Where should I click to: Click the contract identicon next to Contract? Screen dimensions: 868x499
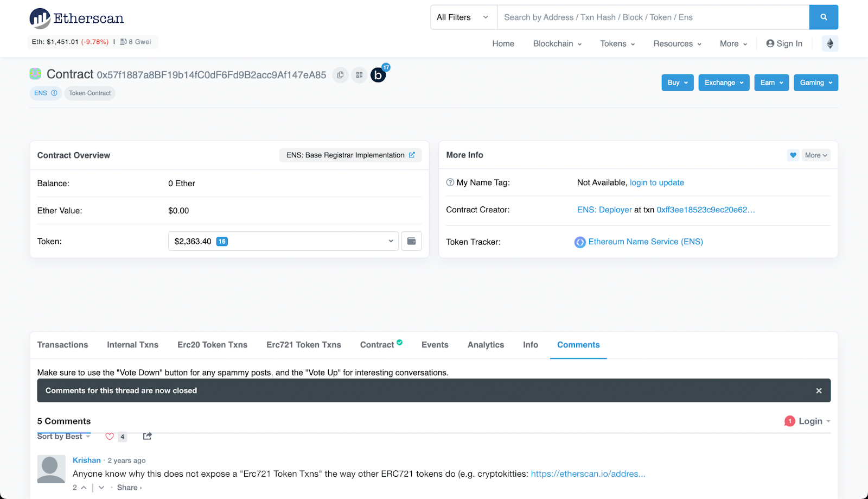coord(35,74)
